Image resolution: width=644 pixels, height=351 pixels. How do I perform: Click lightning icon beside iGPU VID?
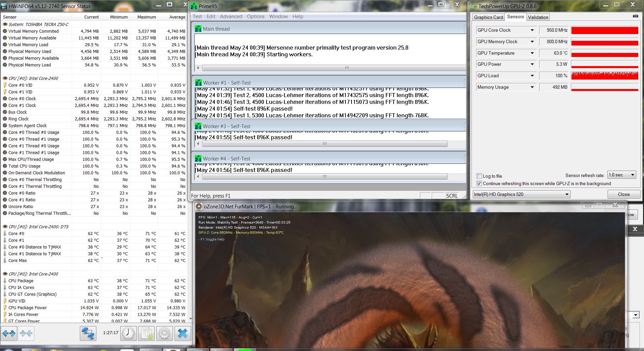coord(5,301)
